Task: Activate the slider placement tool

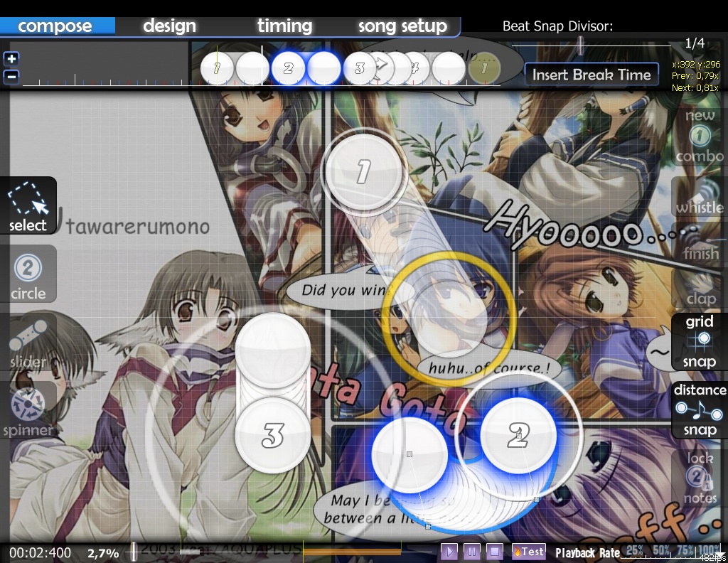Action: click(28, 343)
